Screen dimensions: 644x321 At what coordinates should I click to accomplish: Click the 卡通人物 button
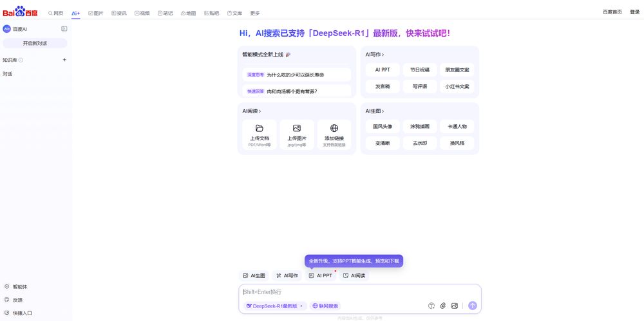pos(457,127)
